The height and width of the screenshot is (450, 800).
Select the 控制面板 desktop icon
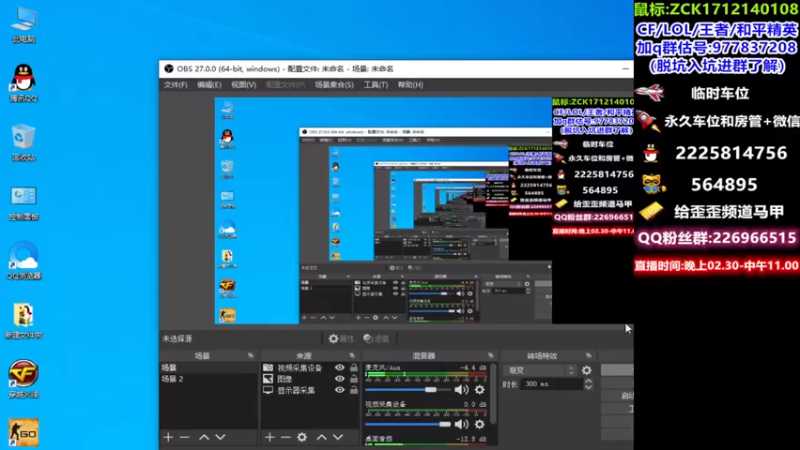[23, 202]
